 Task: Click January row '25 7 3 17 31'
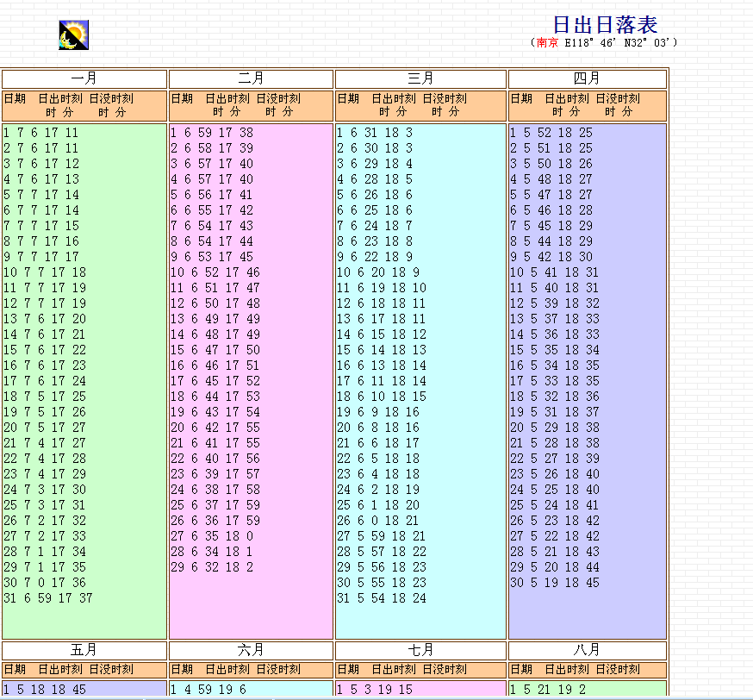pyautogui.click(x=45, y=505)
